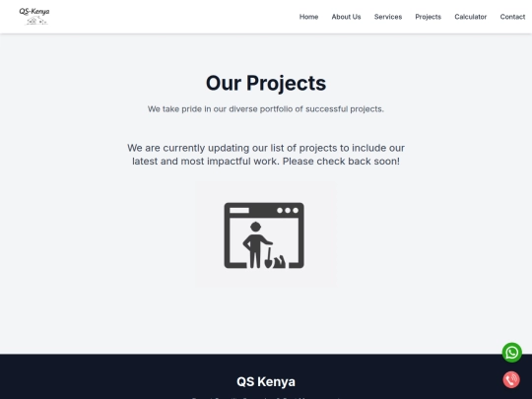Navigate to Services in the navbar
The width and height of the screenshot is (532, 399).
(x=388, y=17)
